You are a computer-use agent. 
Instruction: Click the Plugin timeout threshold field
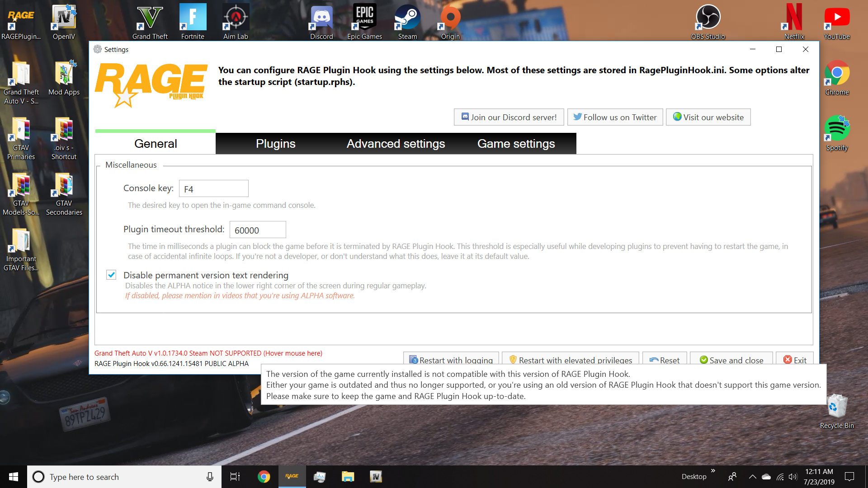[257, 230]
